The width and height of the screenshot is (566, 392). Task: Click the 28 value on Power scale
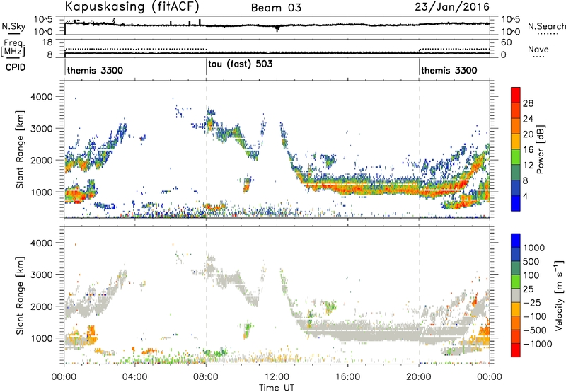coord(528,103)
